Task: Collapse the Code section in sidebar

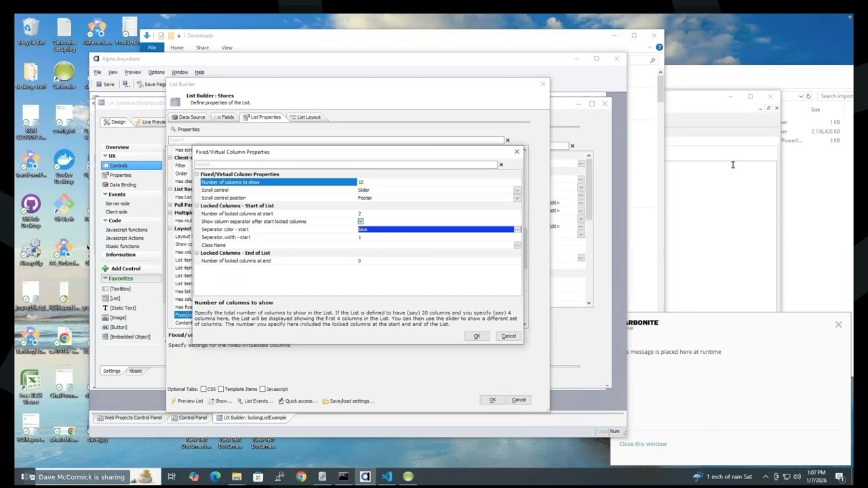Action: [x=106, y=220]
